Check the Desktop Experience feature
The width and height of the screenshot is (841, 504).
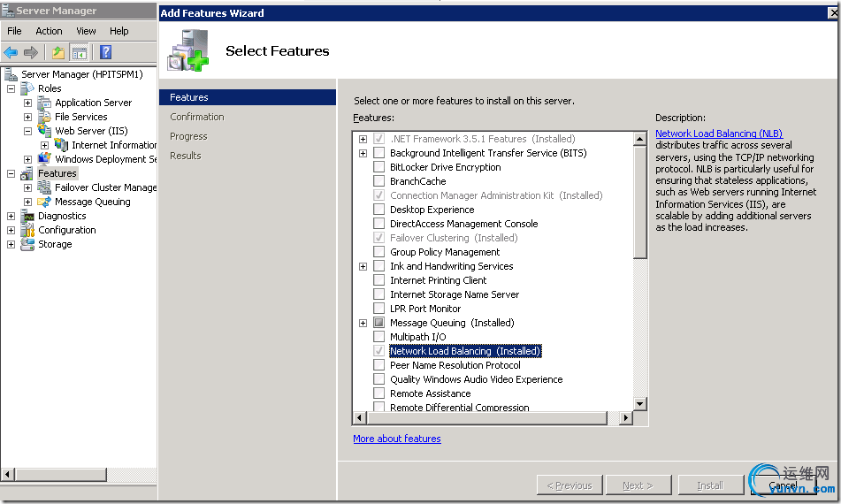pyautogui.click(x=378, y=210)
